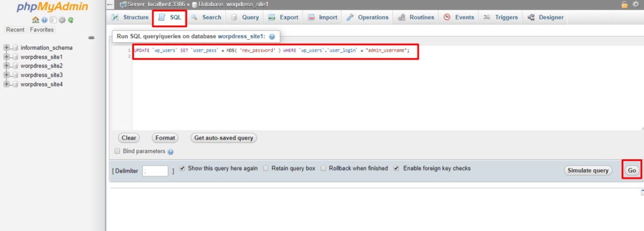Click the UPDATE wp_users query text in editor
The image size is (644, 231).
click(x=272, y=50)
